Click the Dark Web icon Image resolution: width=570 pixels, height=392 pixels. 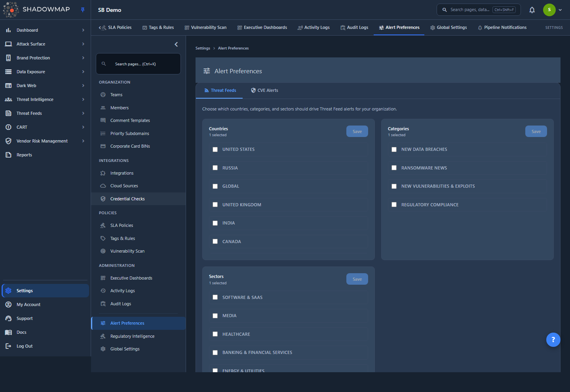(x=8, y=86)
